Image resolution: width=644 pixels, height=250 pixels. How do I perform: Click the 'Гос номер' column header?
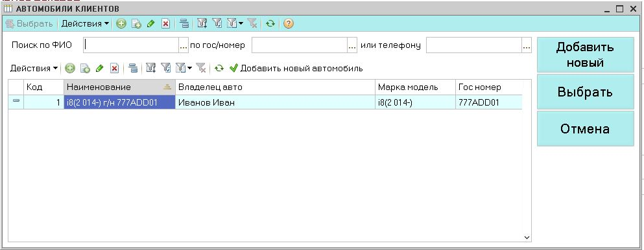point(489,87)
